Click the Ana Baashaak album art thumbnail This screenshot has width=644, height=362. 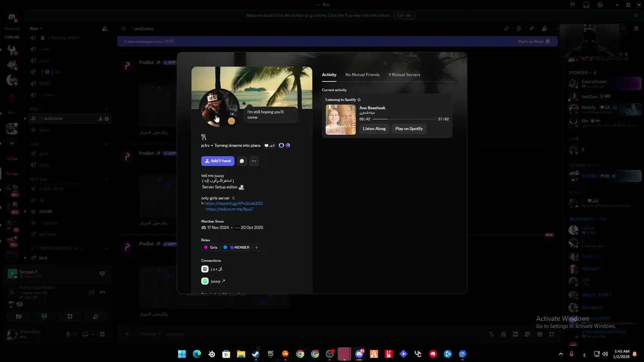pos(341,120)
